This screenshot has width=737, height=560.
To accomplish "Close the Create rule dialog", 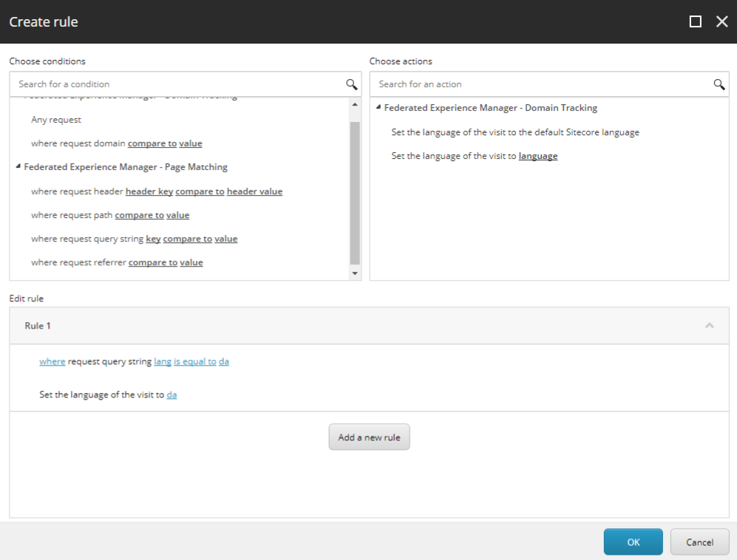I will coord(722,22).
